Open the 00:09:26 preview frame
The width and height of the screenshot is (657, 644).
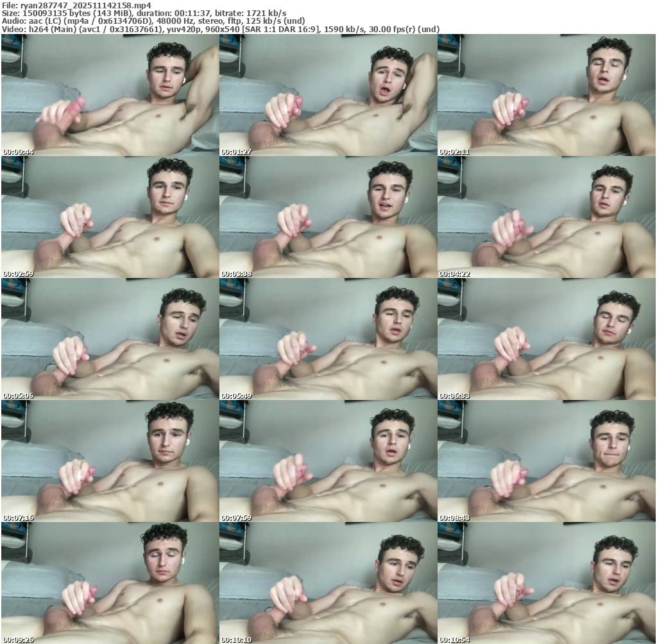point(109,582)
